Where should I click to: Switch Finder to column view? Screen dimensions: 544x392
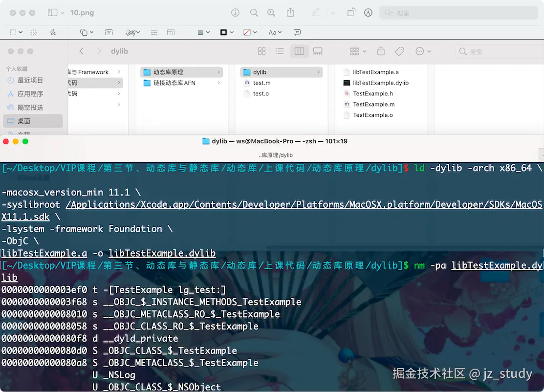299,51
